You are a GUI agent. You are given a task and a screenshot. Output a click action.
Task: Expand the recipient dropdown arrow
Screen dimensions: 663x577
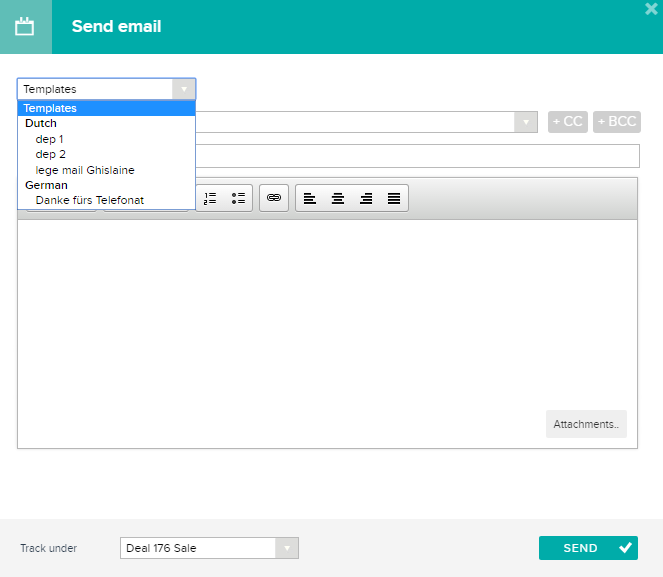pos(526,122)
